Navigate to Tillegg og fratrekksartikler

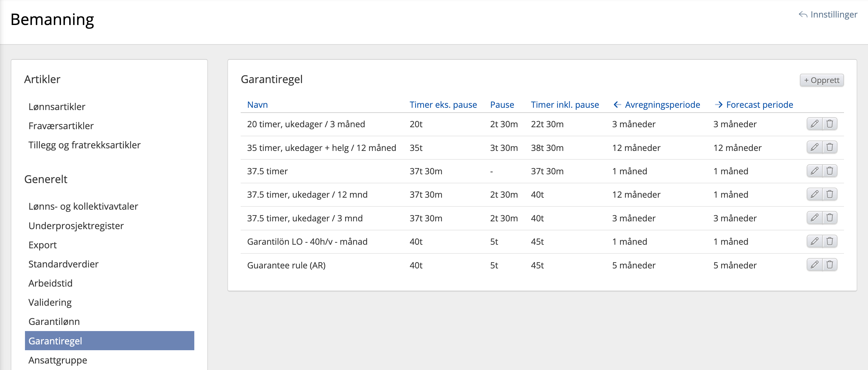(84, 145)
